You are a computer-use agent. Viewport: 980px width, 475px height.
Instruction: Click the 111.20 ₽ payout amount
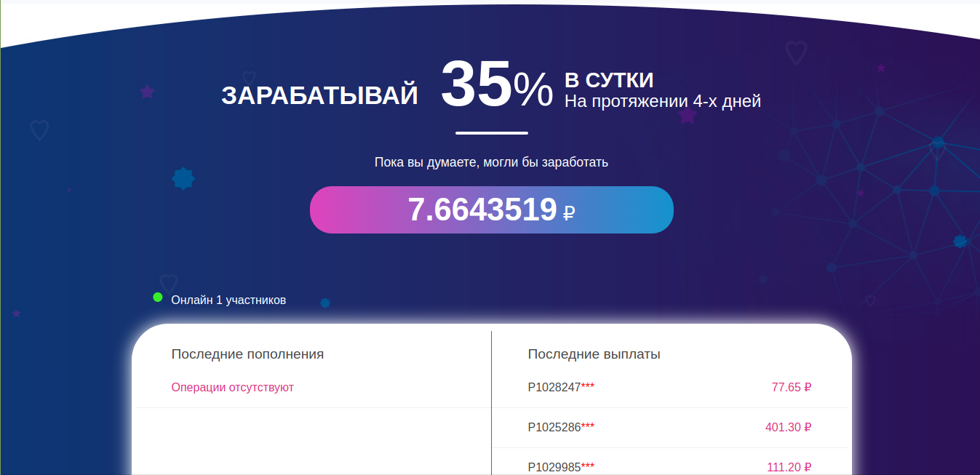(x=789, y=467)
